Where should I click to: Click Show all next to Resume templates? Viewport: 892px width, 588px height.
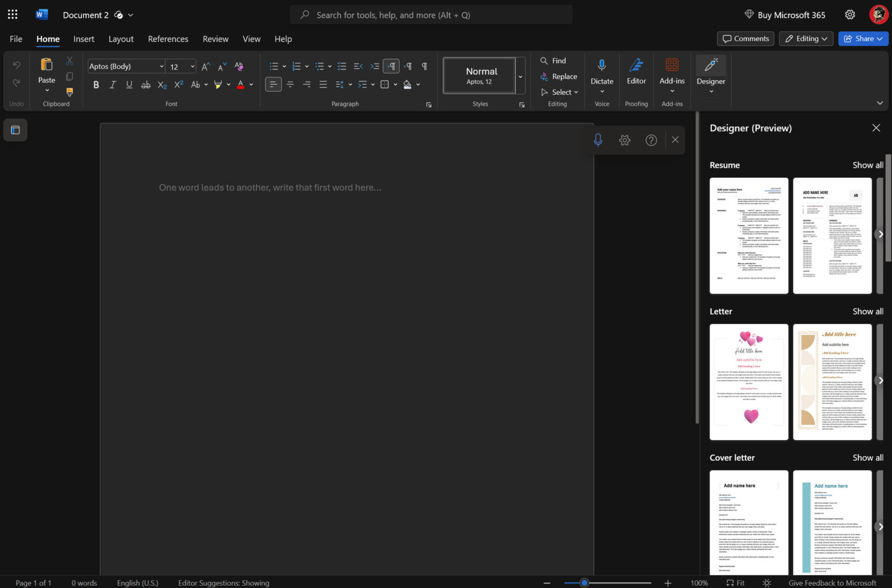coord(868,165)
